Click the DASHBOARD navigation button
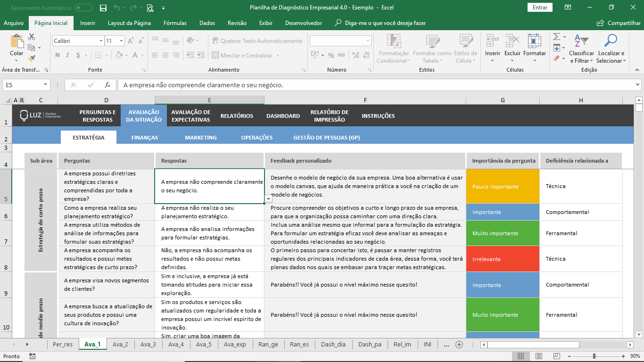 (283, 116)
